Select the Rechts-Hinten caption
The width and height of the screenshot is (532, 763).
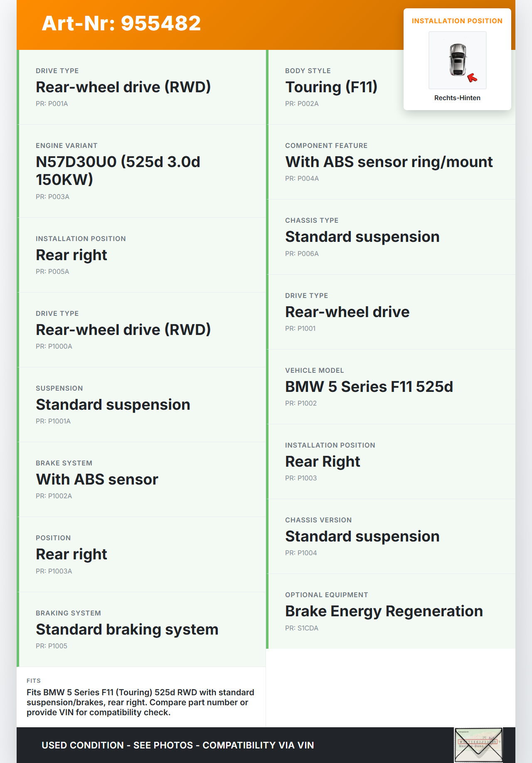457,98
